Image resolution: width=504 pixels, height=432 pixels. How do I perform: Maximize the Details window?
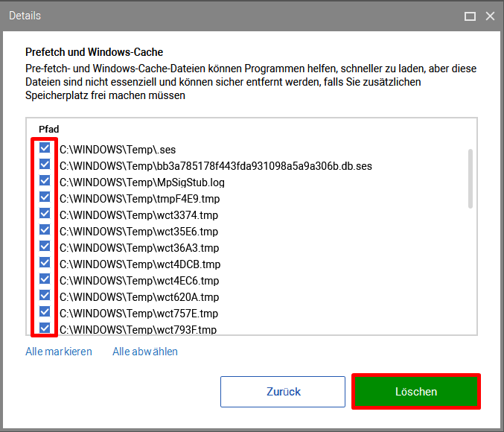pos(470,16)
